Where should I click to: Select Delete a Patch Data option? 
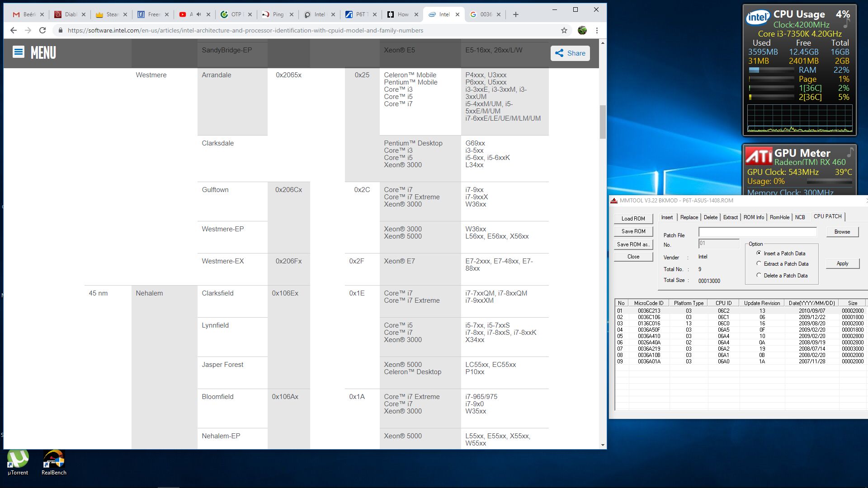click(x=759, y=275)
